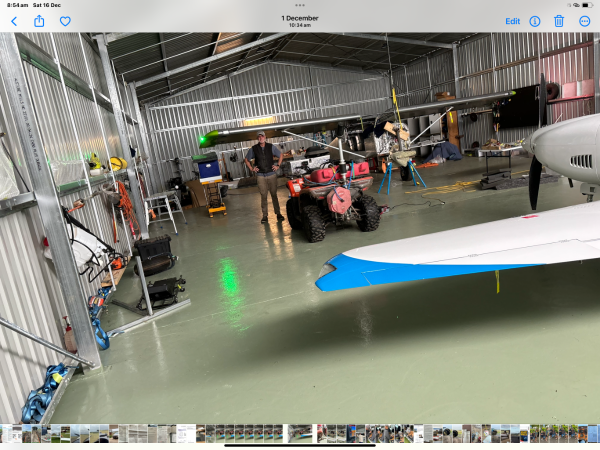Select the white document thumbnail in filmstrip
Viewport: 600px width, 450px height.
pyautogui.click(x=186, y=433)
